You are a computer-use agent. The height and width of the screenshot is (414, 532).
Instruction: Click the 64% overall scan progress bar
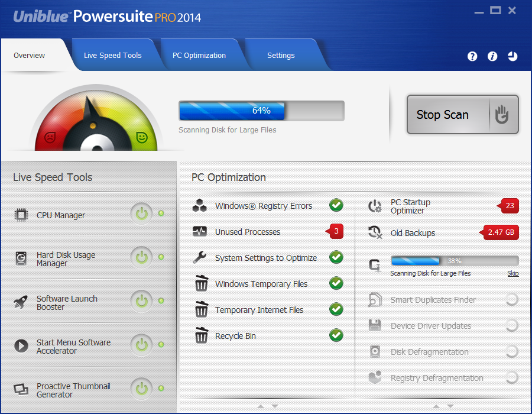pos(262,111)
